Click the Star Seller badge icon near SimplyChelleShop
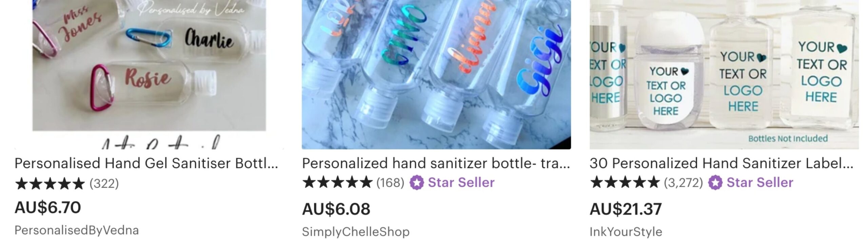This screenshot has width=868, height=241. [417, 183]
